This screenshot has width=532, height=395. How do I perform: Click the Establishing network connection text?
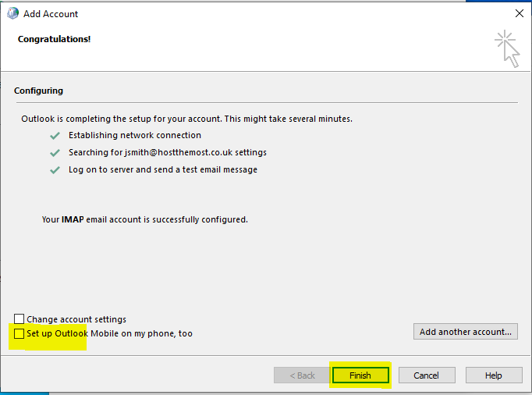[134, 135]
